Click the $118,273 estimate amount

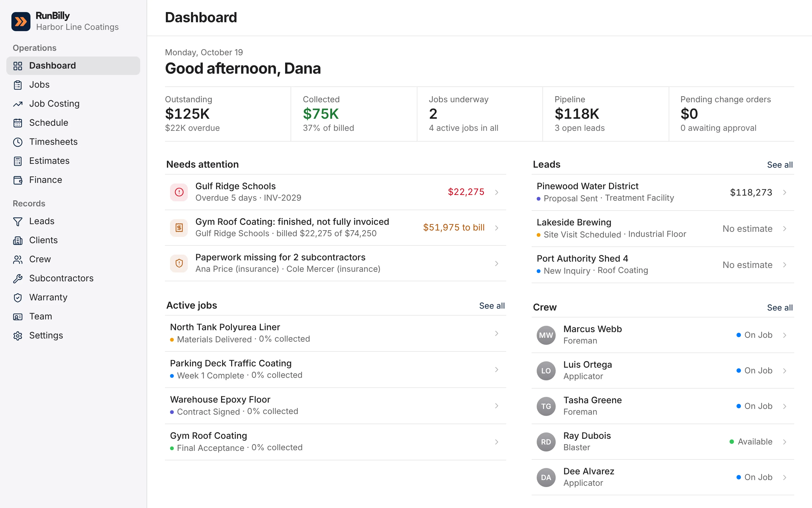tap(751, 192)
